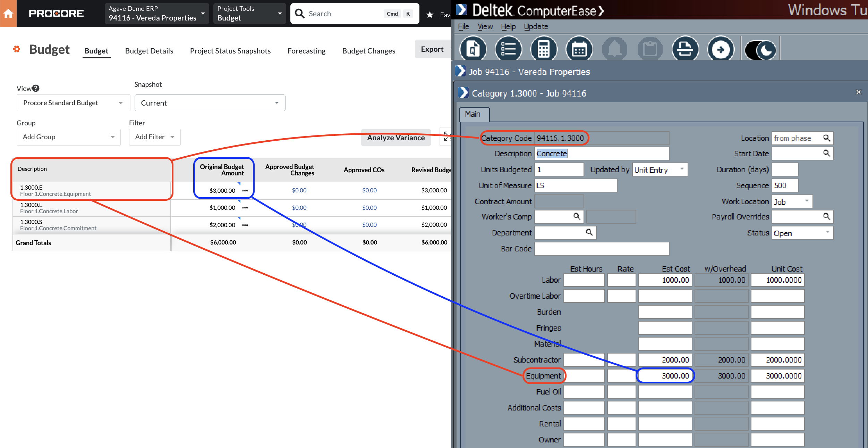Image resolution: width=868 pixels, height=448 pixels.
Task: Switch to the Budget Changes tab
Action: point(369,51)
